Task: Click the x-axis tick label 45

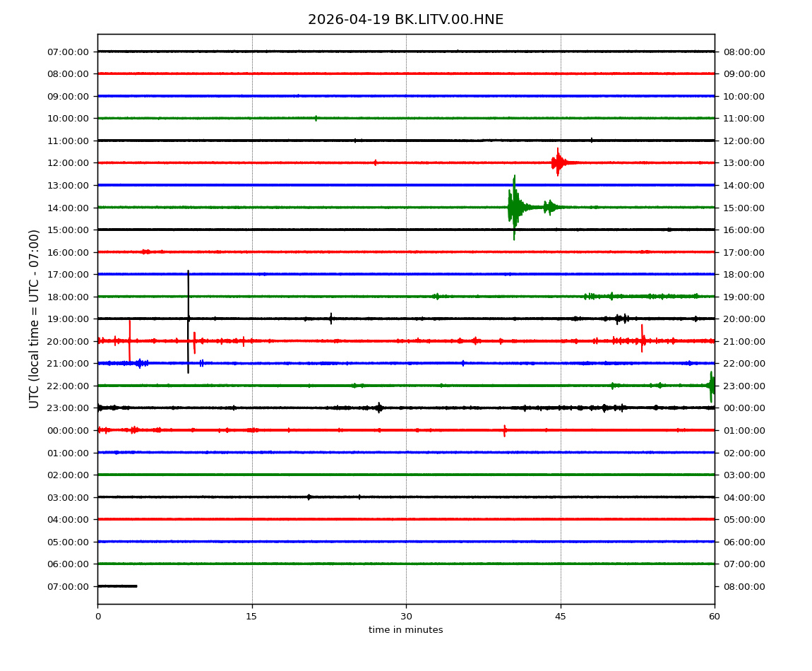Action: point(561,617)
